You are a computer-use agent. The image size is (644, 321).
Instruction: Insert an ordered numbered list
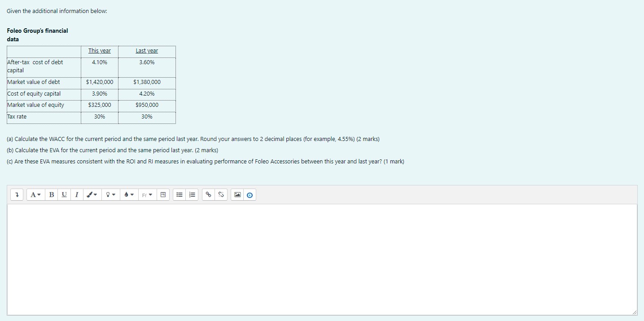(x=192, y=194)
